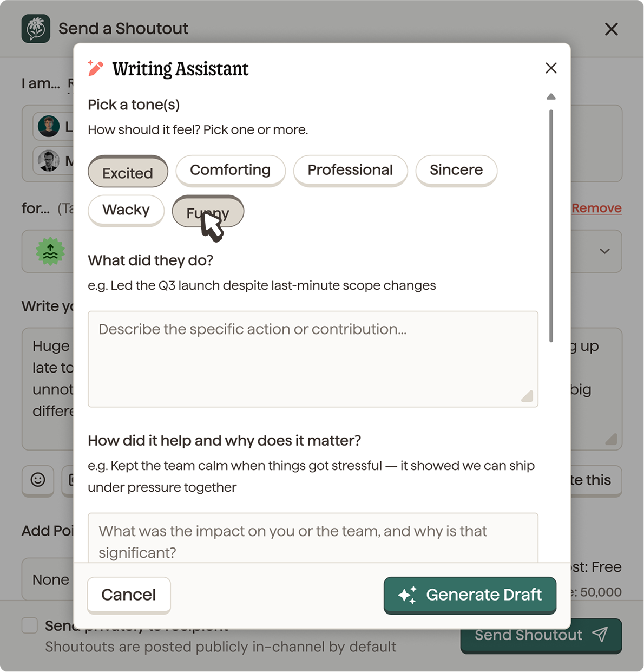Click the GIF attachment icon
The height and width of the screenshot is (672, 644).
(71, 481)
